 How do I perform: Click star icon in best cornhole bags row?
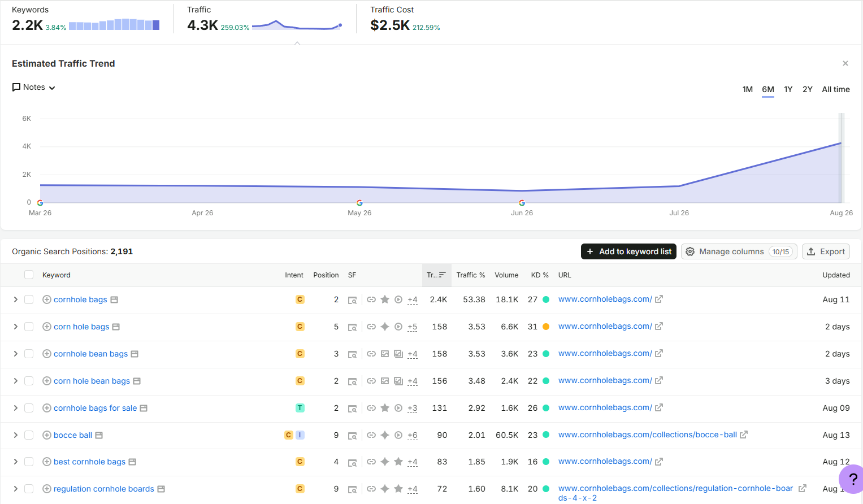[x=398, y=462]
